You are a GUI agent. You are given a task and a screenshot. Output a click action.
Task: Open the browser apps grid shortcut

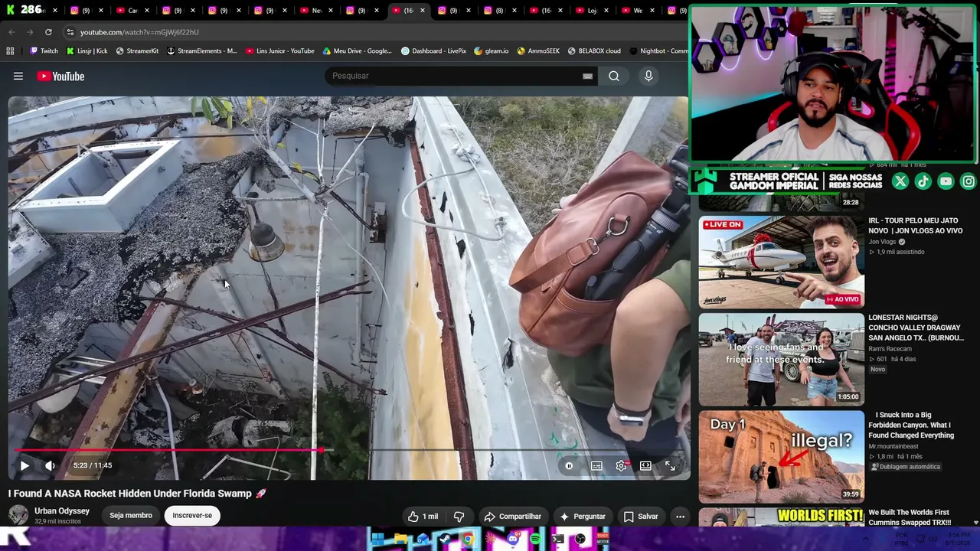(10, 51)
